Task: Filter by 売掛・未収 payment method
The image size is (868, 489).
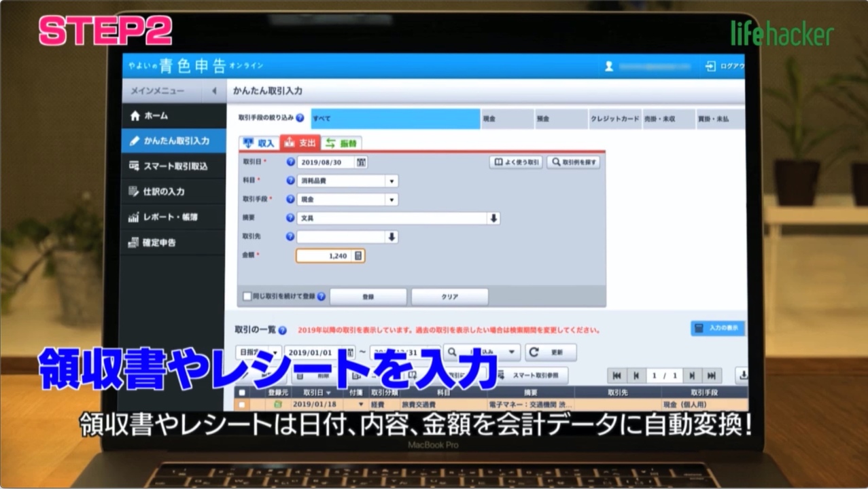Action: point(669,119)
